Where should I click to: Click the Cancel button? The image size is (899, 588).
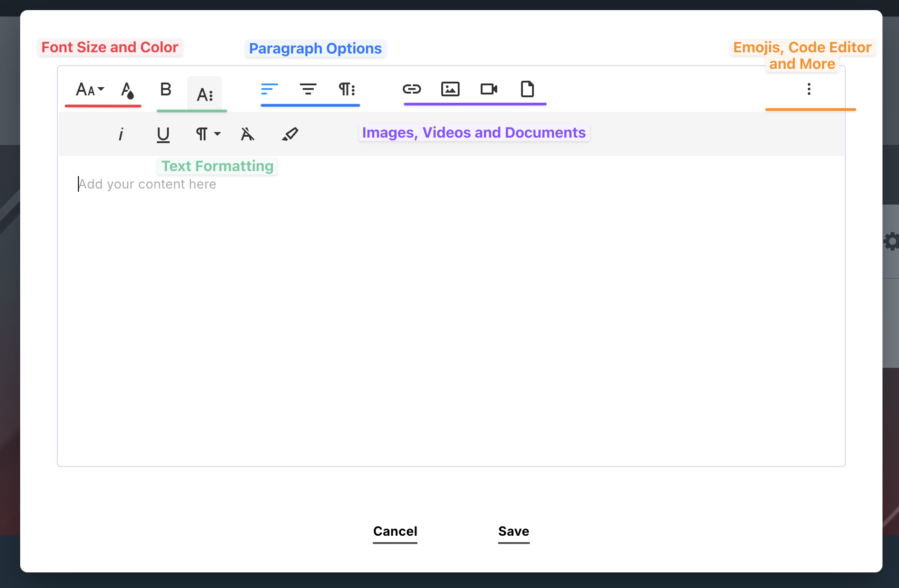pyautogui.click(x=395, y=531)
